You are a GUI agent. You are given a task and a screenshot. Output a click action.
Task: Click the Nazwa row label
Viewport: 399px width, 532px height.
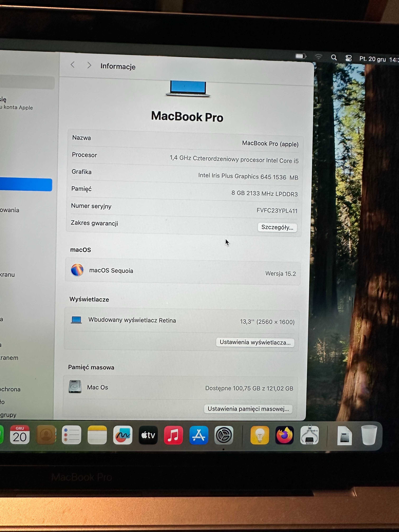82,138
